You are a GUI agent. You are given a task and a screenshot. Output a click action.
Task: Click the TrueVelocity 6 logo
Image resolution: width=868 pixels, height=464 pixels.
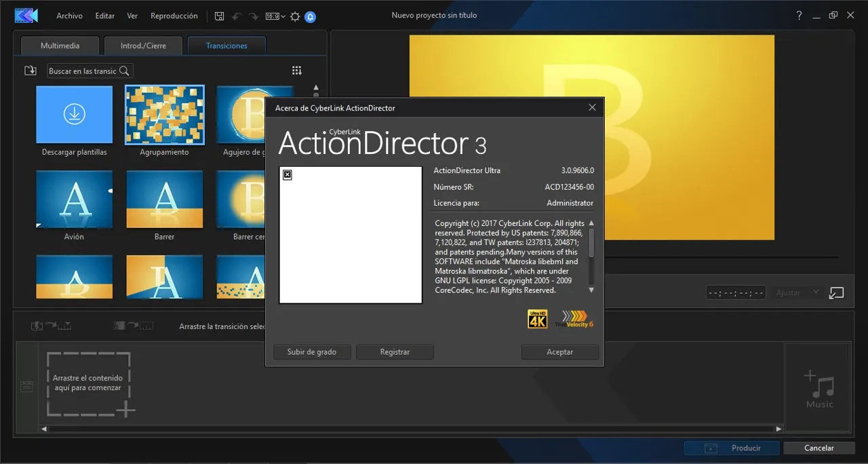(x=574, y=319)
